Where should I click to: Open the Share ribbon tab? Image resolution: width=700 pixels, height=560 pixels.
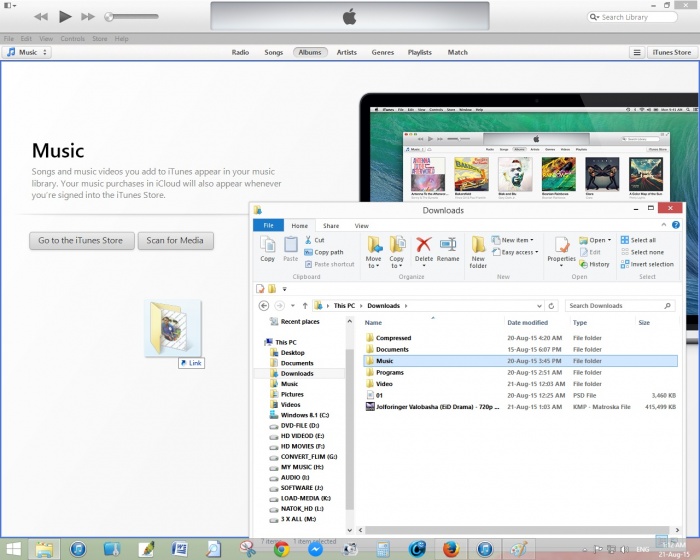[x=331, y=226]
